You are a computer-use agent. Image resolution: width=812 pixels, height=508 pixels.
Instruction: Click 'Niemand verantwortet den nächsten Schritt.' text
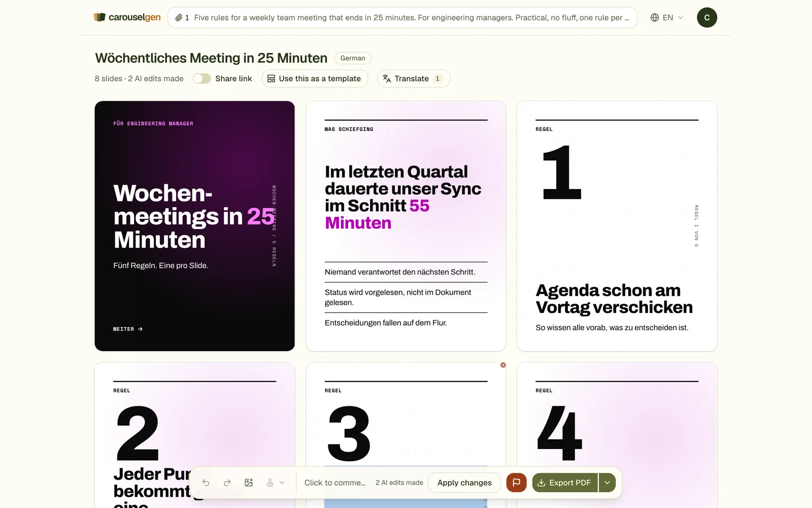[x=400, y=272]
